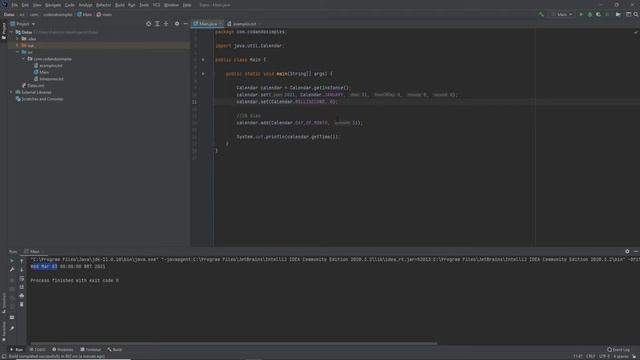This screenshot has height=360, width=640.
Task: Expand External Libraries node
Action: tap(11, 92)
